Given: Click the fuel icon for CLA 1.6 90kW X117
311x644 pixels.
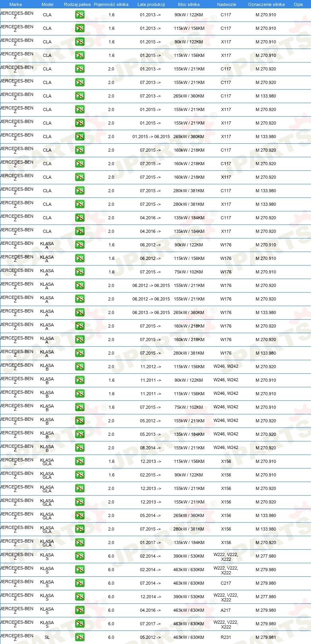Looking at the screenshot, I should [x=80, y=42].
